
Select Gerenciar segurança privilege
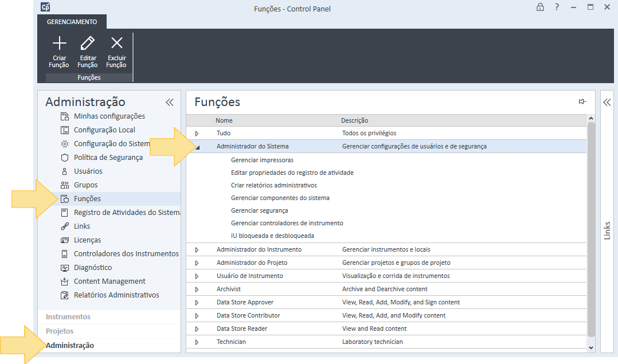(259, 210)
